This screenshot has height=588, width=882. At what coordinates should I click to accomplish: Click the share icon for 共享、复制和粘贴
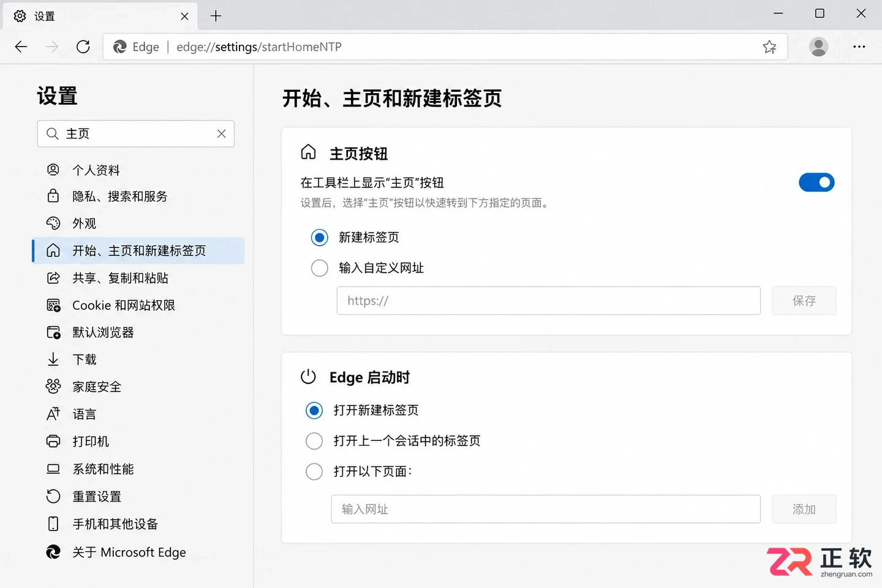(53, 277)
